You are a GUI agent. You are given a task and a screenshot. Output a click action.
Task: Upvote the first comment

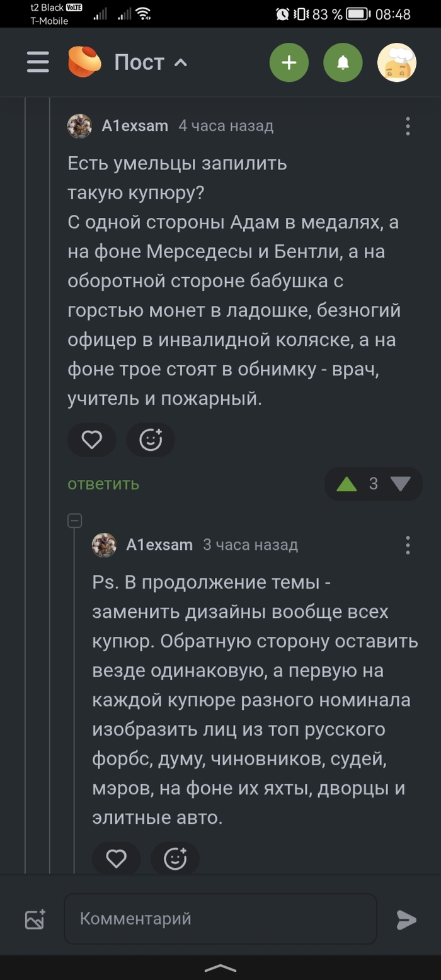pos(346,484)
